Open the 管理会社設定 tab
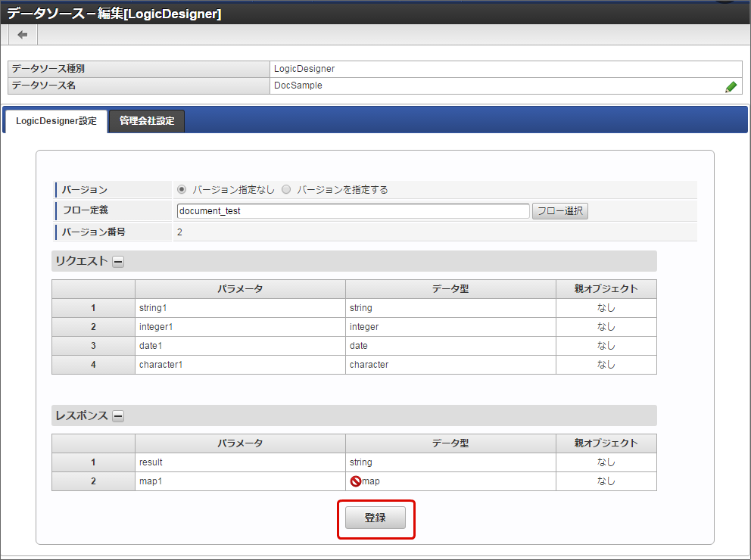This screenshot has width=751, height=560. (x=147, y=121)
